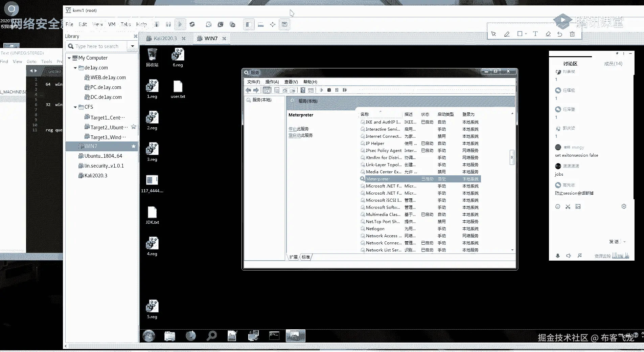Select 服务(本地) in the Services tree
Screen dimensions: 644x352
click(x=259, y=100)
